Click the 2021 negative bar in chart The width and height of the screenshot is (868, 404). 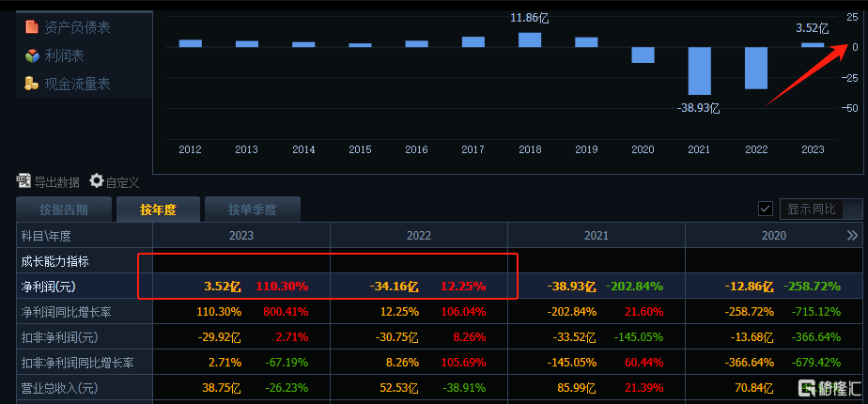699,70
